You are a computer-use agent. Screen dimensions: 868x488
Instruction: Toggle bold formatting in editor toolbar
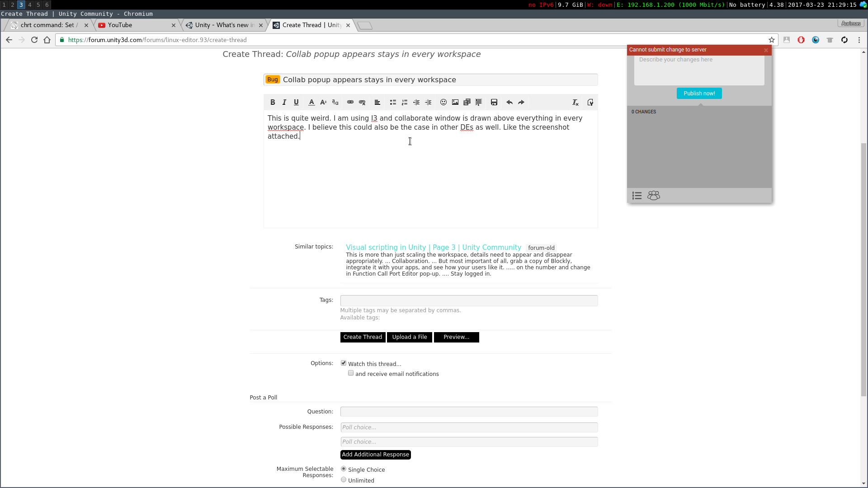[273, 103]
